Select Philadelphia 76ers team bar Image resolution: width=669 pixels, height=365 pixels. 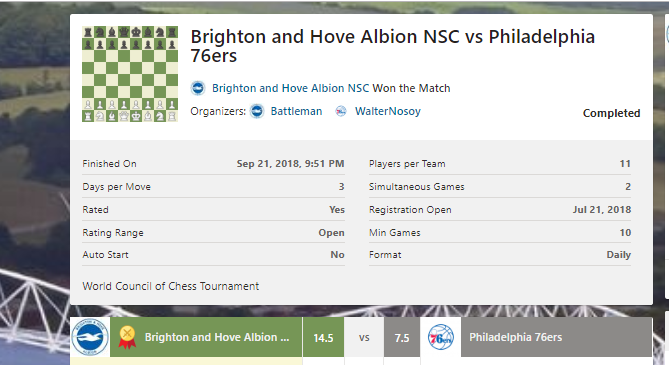556,337
